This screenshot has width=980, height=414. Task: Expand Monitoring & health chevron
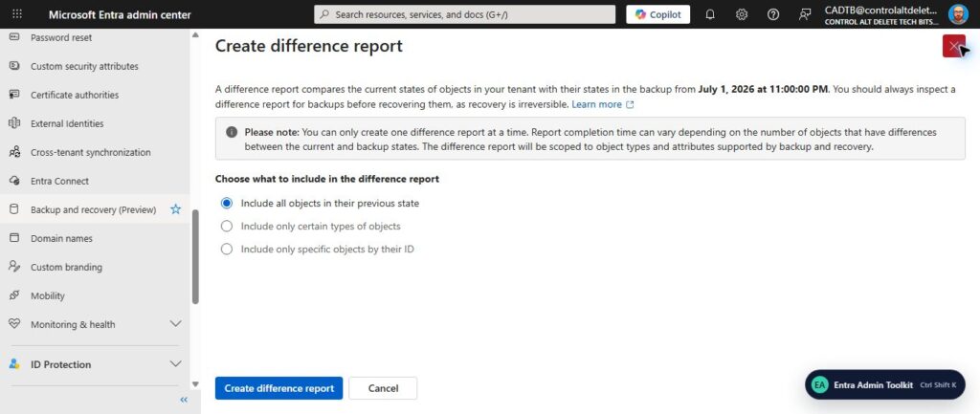[x=176, y=324]
